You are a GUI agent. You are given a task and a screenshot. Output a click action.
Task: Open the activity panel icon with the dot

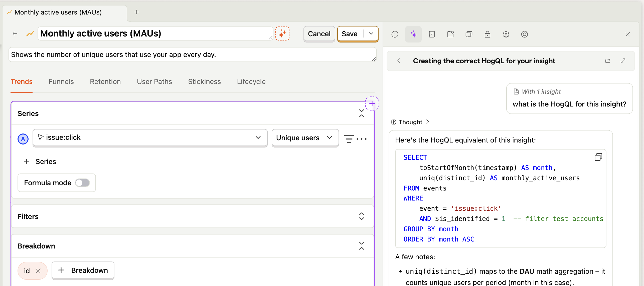coord(450,34)
